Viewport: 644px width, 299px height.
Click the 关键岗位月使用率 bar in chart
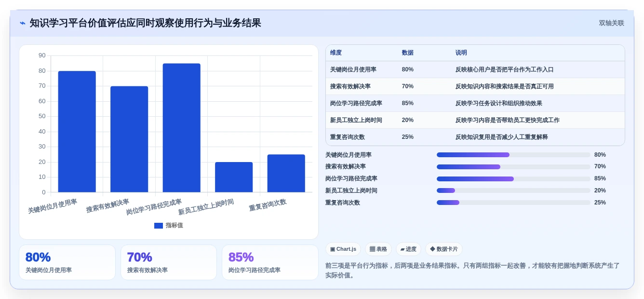point(77,132)
